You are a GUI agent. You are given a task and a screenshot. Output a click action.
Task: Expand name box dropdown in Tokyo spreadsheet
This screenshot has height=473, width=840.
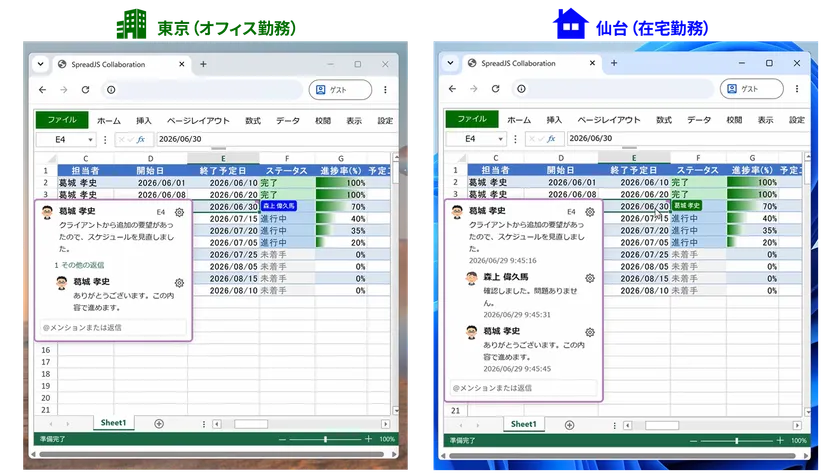click(x=91, y=139)
